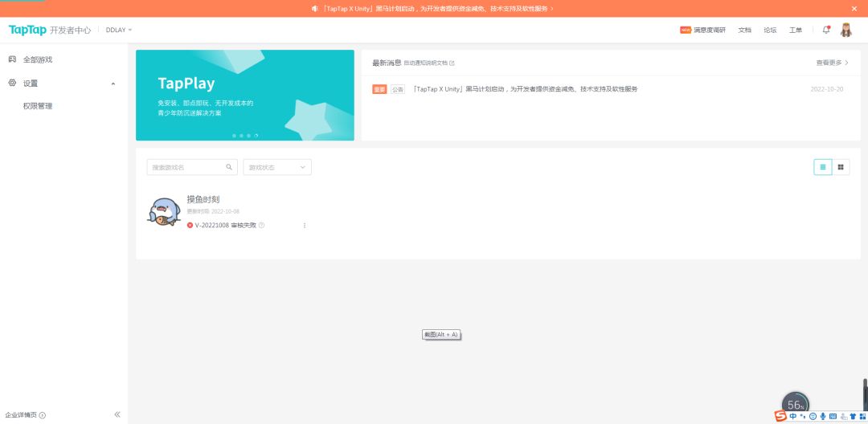Click the gamepad icon beside 全部游戏
The width and height of the screenshot is (868, 424).
pyautogui.click(x=12, y=59)
